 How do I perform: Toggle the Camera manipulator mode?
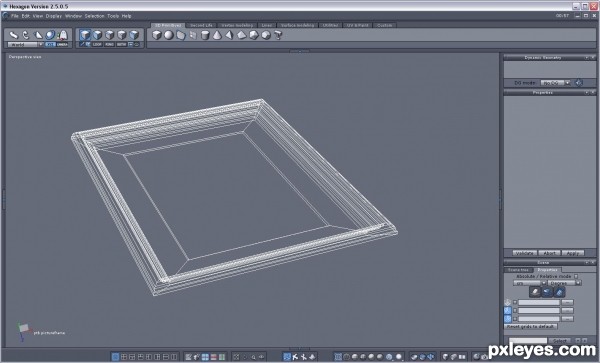pos(62,44)
